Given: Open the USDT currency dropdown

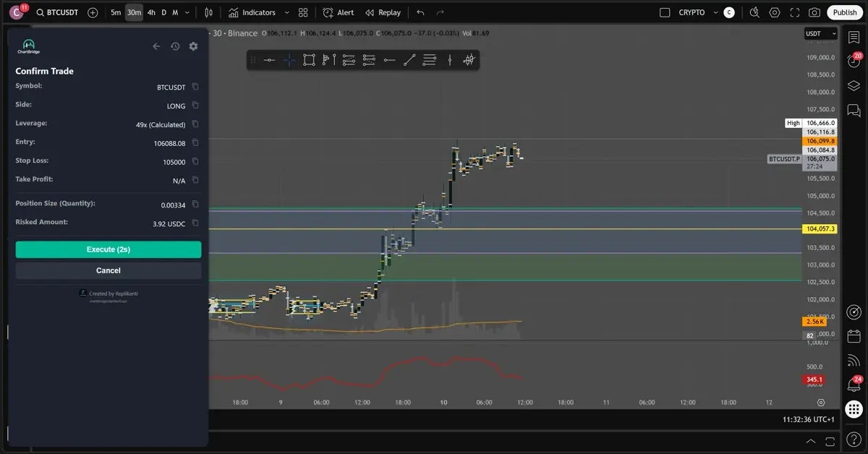Looking at the screenshot, I should pos(820,33).
